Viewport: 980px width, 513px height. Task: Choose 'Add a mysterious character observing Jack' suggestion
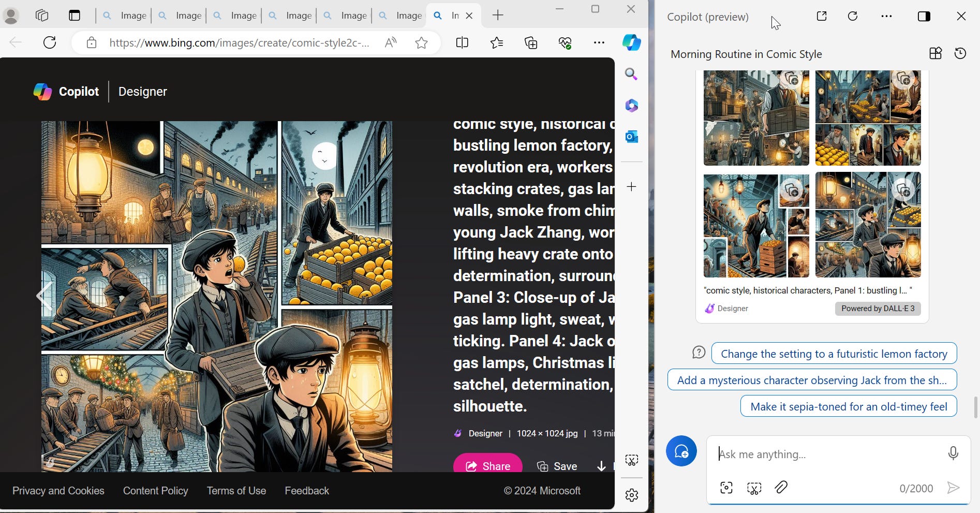coord(812,380)
